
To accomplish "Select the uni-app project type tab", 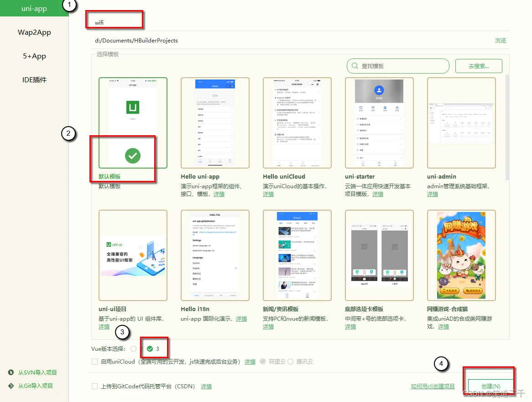I will click(34, 8).
